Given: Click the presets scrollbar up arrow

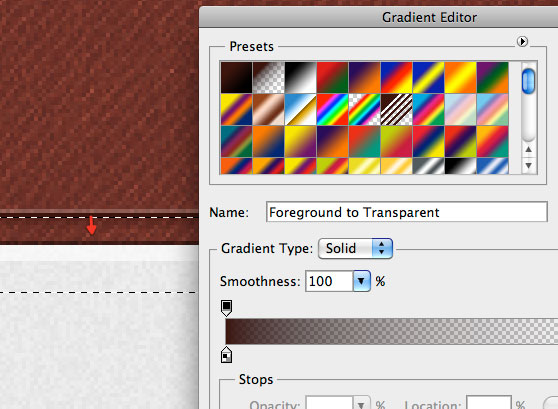Looking at the screenshot, I should pyautogui.click(x=529, y=150).
